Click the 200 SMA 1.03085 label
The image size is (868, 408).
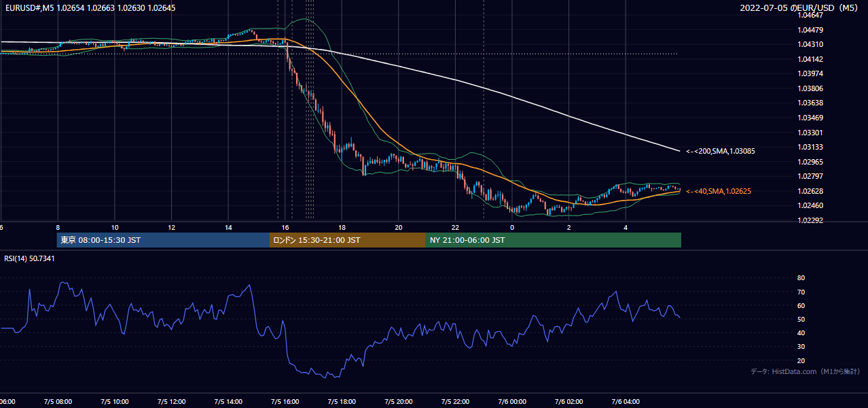(720, 151)
